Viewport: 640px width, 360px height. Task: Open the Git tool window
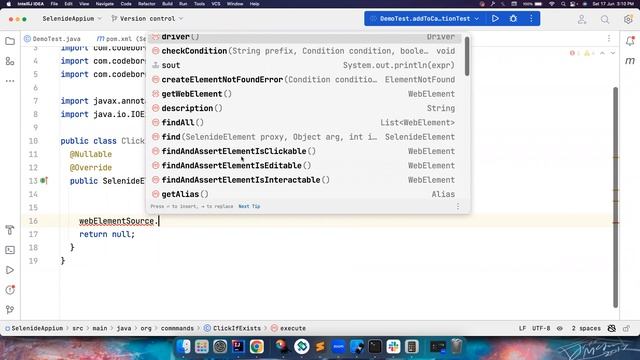point(10,310)
